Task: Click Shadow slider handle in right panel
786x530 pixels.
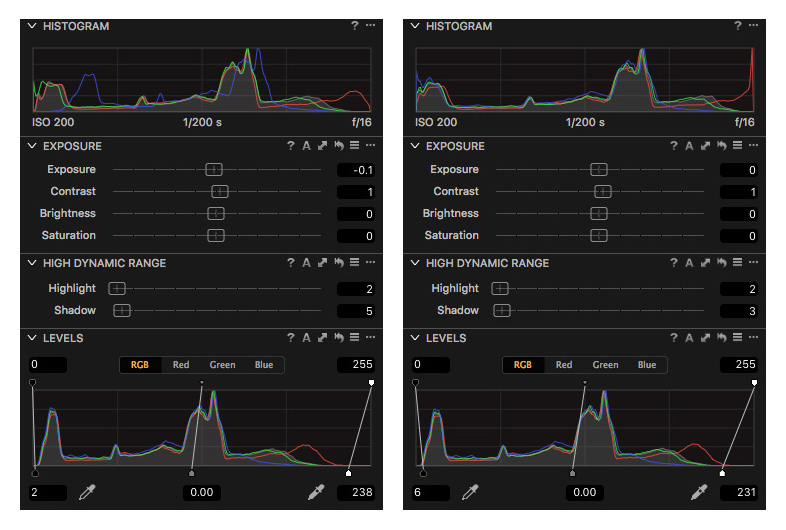Action: click(x=502, y=310)
